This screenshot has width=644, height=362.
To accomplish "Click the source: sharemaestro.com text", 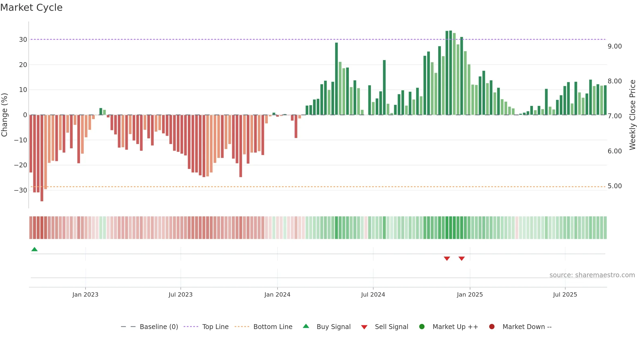I will [x=592, y=275].
